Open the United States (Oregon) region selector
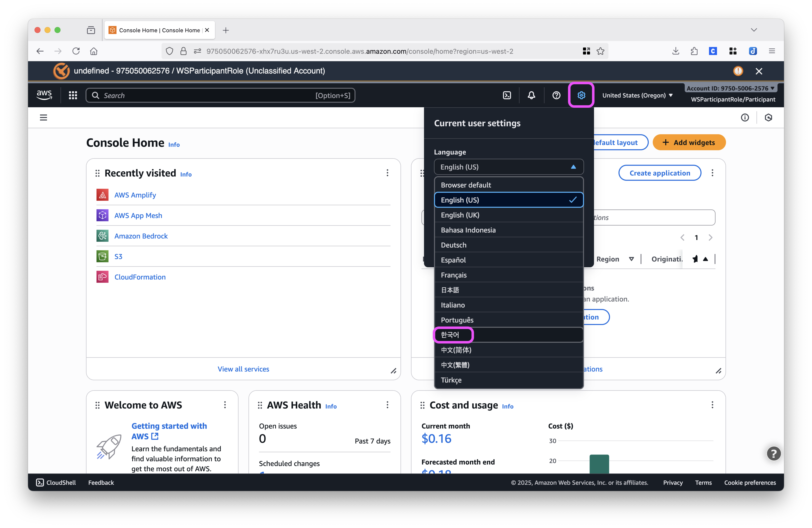The height and width of the screenshot is (528, 812). coord(637,95)
